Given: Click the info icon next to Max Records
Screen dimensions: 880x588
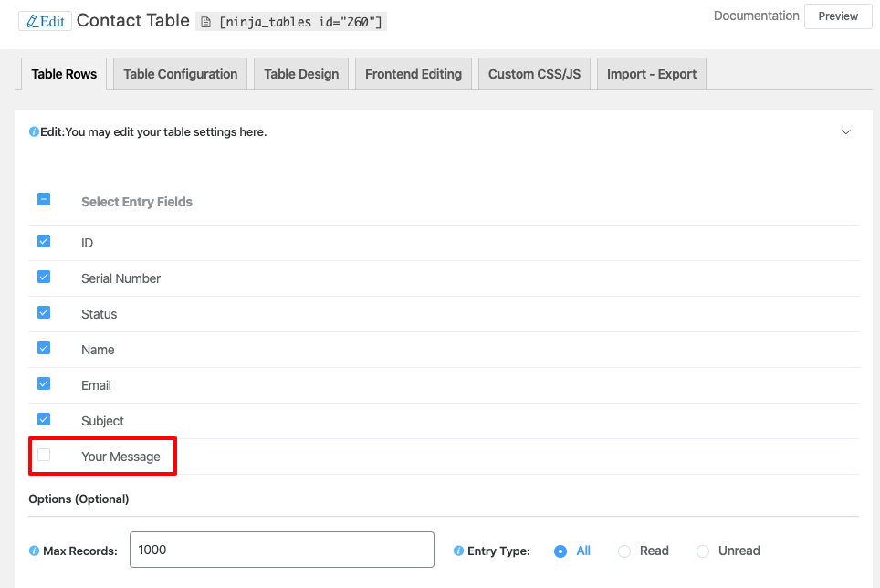Looking at the screenshot, I should pyautogui.click(x=34, y=551).
